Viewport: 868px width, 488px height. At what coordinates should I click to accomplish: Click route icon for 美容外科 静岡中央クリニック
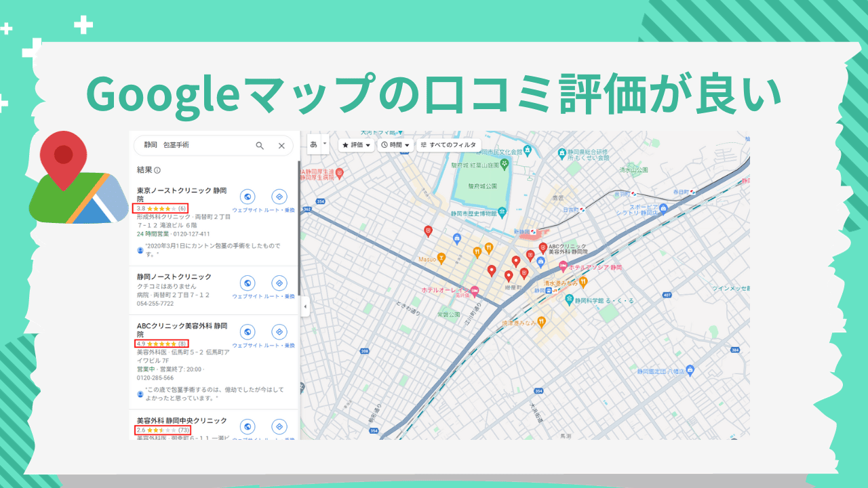click(x=279, y=427)
